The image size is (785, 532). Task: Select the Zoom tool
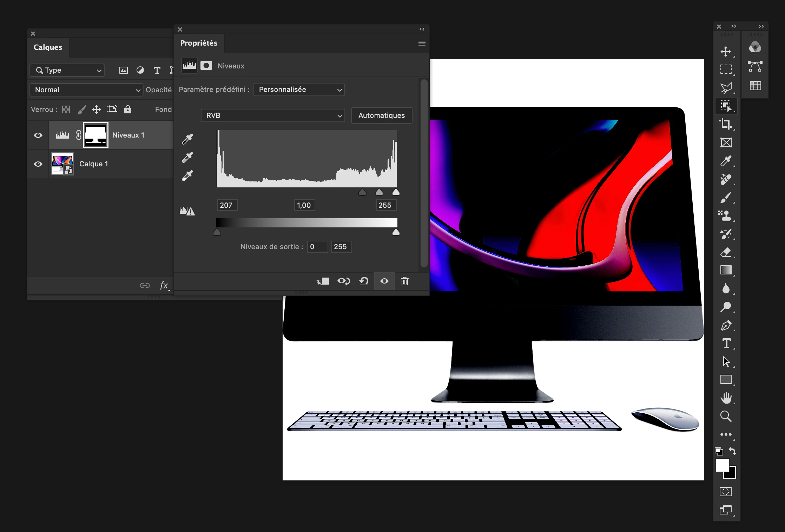pos(726,416)
